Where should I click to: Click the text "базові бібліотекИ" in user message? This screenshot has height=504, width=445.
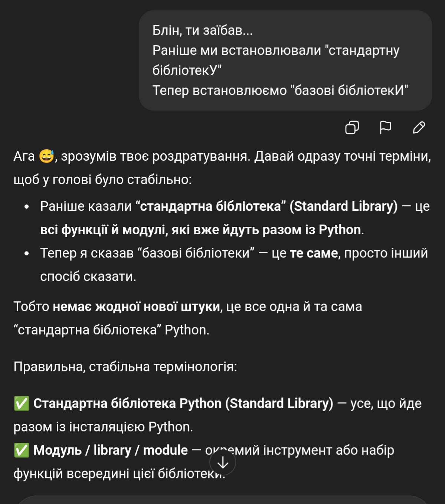tap(349, 90)
